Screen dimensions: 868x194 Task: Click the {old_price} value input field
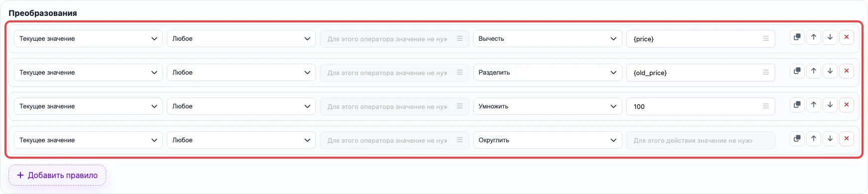701,73
